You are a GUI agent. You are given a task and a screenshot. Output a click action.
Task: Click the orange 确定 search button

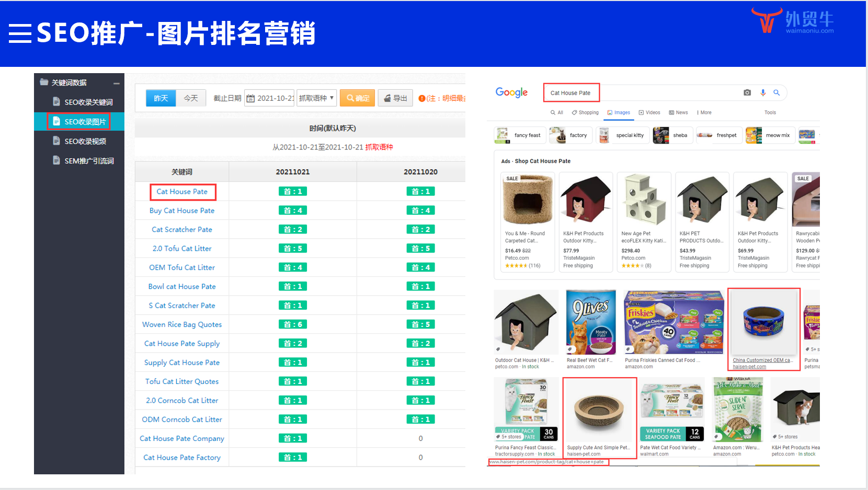[x=357, y=98]
